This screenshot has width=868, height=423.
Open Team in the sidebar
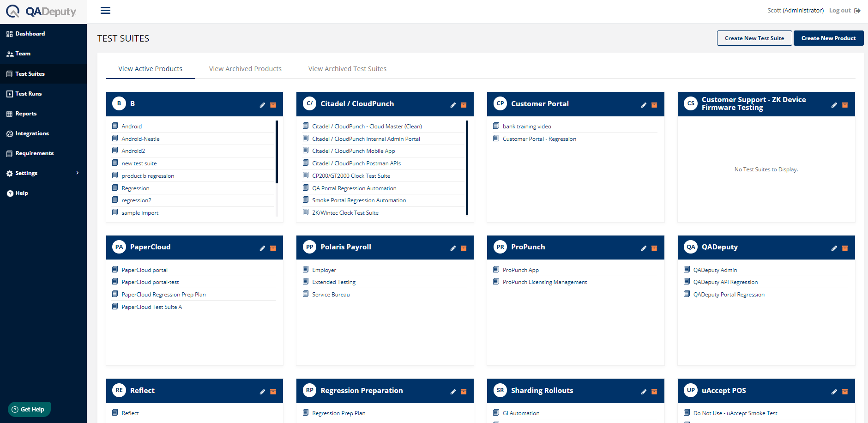point(43,54)
